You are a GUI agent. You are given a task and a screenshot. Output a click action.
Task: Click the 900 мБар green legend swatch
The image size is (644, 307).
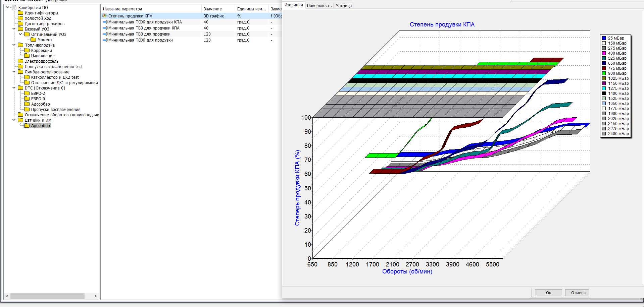(604, 73)
